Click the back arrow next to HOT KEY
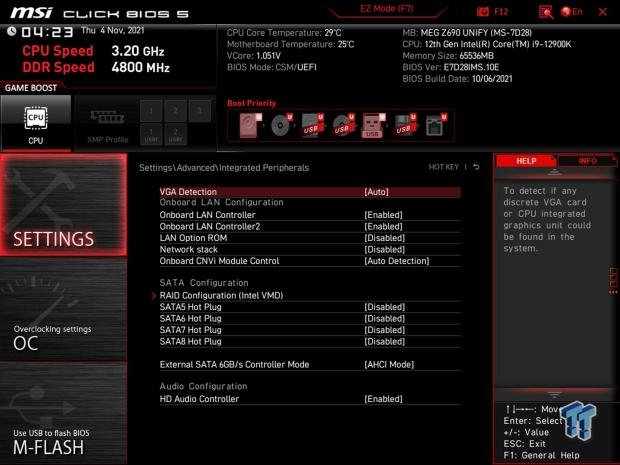620x465 pixels. [476, 167]
